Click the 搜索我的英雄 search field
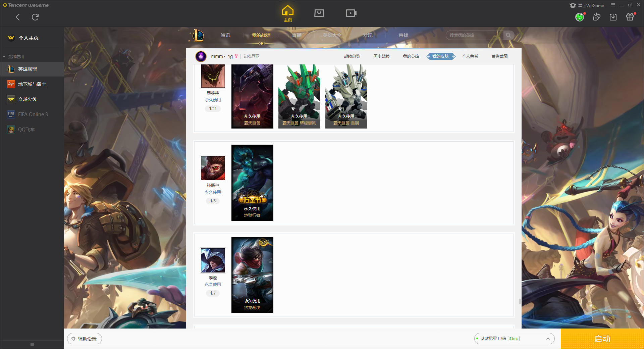Image resolution: width=644 pixels, height=349 pixels. (475, 35)
